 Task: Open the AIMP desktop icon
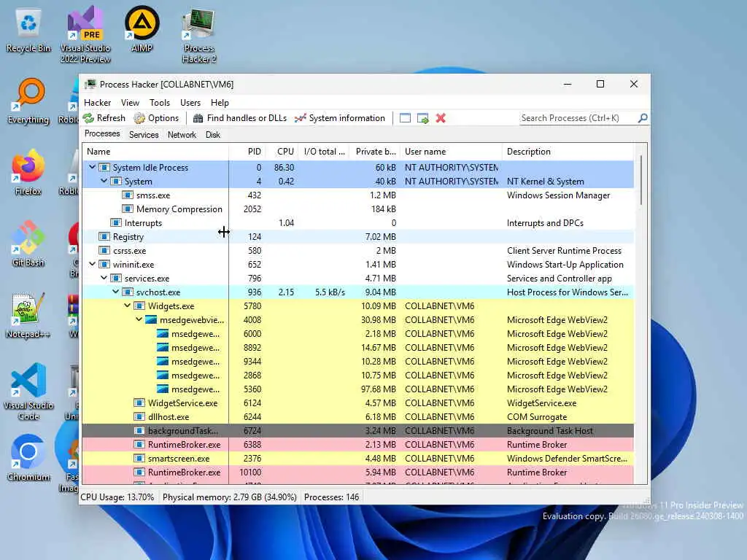[142, 29]
